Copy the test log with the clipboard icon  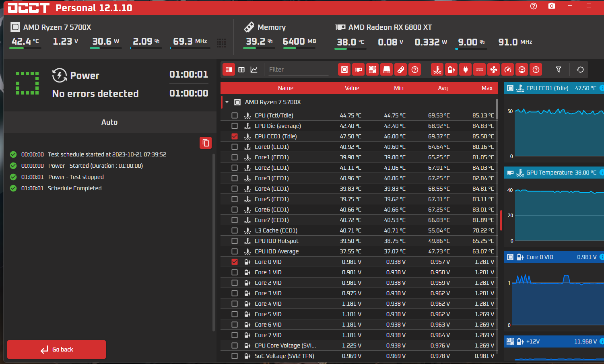[x=206, y=143]
